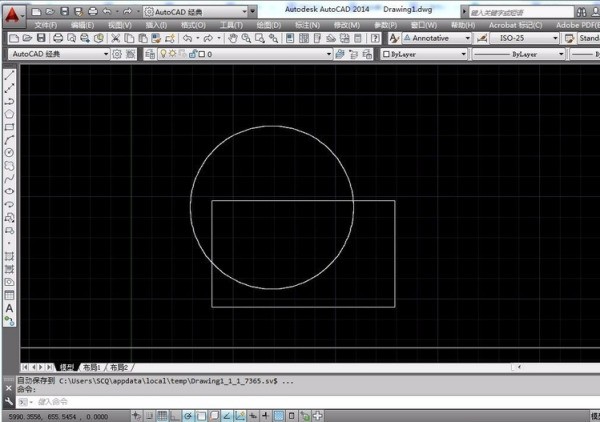Select the Line tool in Draw toolbar
Image resolution: width=600 pixels, height=422 pixels.
click(x=10, y=75)
